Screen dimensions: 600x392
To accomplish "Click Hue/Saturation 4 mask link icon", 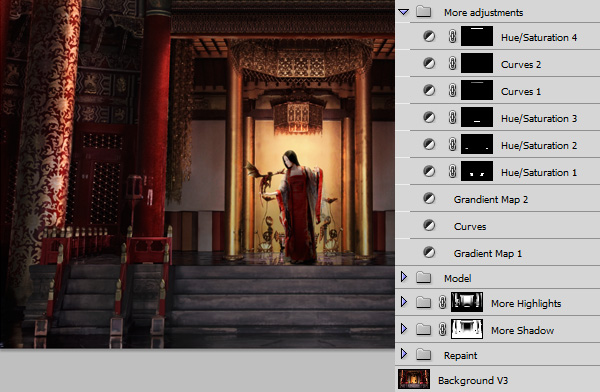I will click(452, 37).
